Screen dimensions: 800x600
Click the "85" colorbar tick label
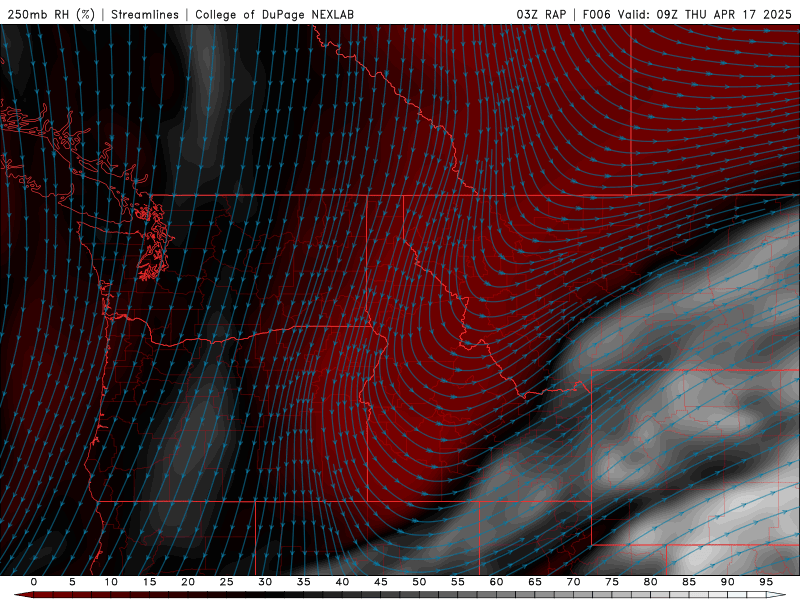(x=689, y=582)
